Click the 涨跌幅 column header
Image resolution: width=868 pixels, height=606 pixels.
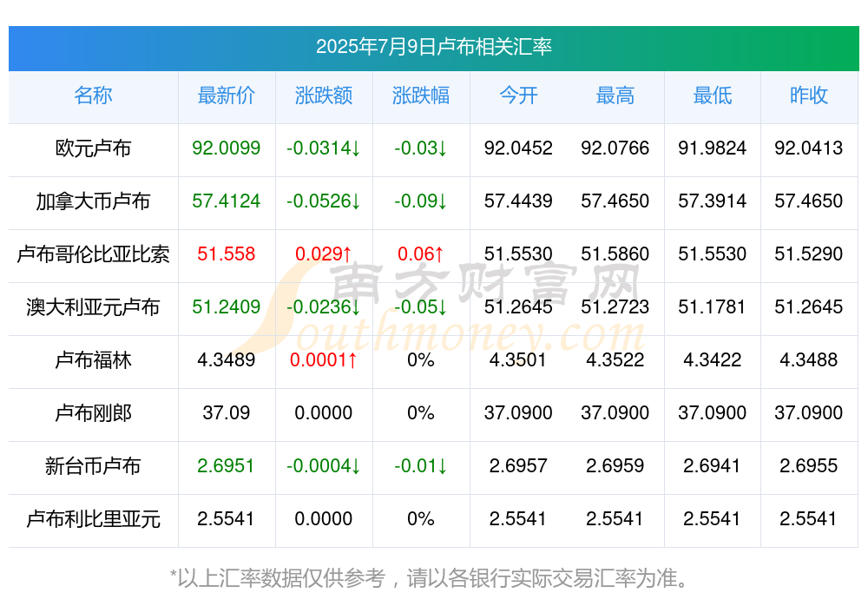(421, 96)
